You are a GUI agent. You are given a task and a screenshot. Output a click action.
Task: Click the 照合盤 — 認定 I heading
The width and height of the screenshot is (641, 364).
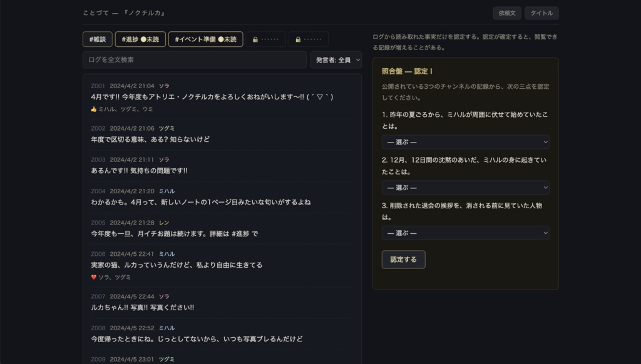pyautogui.click(x=407, y=71)
